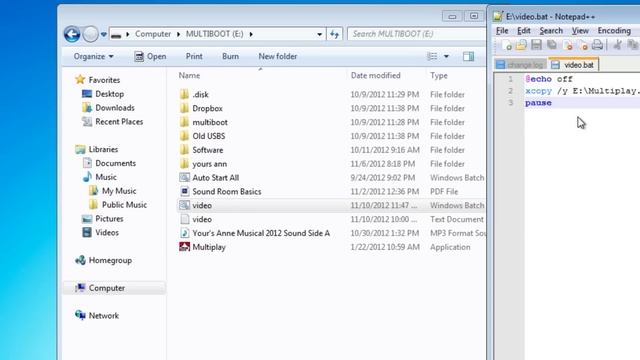Click the Network icon in navigation pane
Viewport: 640px width, 360px height.
click(x=80, y=316)
